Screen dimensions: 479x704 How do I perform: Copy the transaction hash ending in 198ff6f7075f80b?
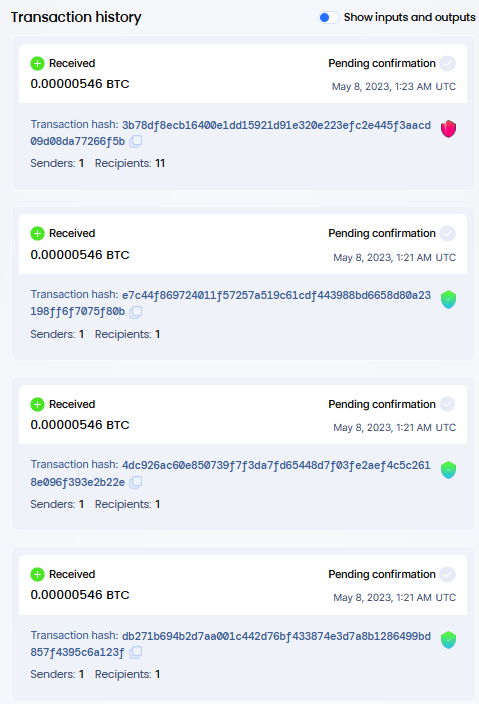136,312
